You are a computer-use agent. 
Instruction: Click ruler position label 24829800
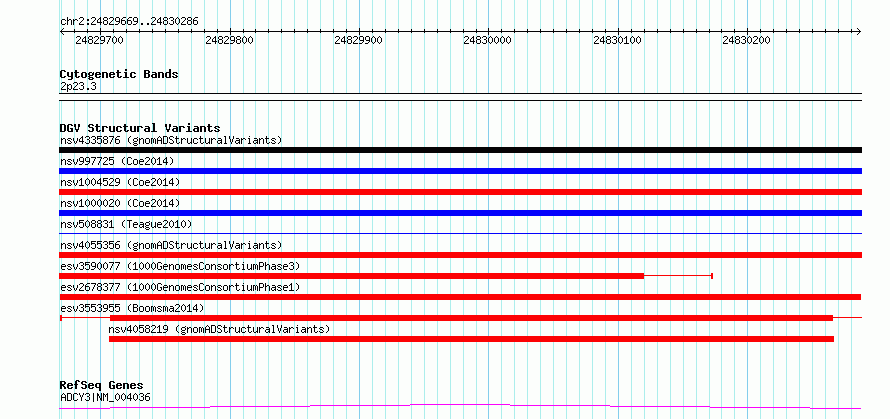coord(229,40)
